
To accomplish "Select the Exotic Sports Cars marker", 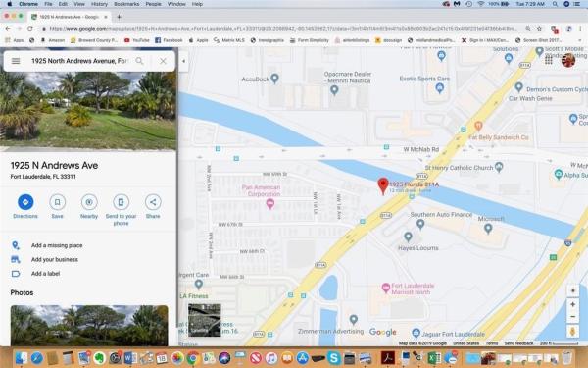I will click(440, 88).
